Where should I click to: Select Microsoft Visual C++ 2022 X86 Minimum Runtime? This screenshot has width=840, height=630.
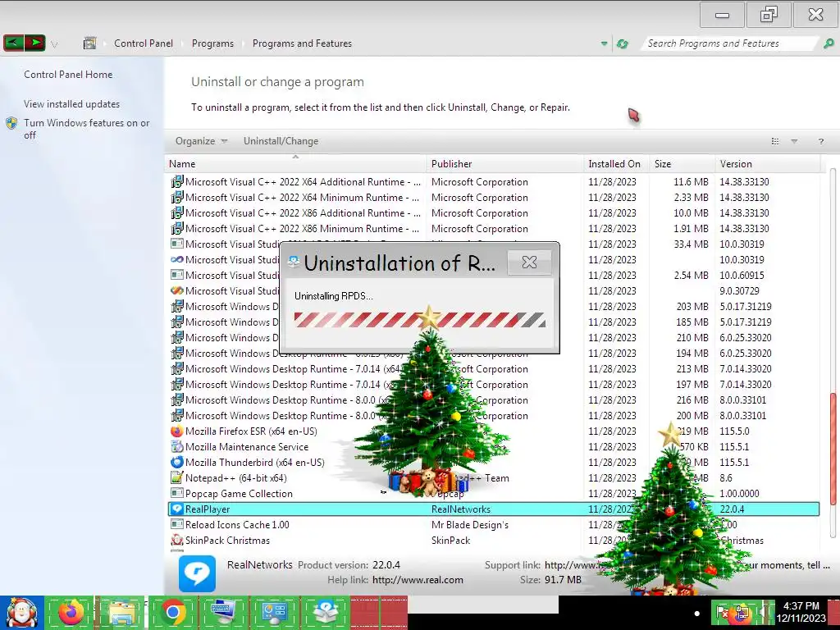pos(494,228)
